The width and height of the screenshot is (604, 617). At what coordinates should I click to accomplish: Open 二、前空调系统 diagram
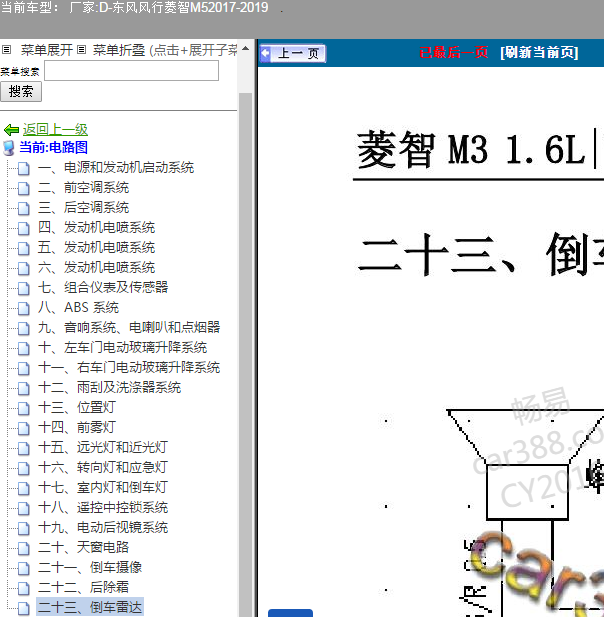tap(83, 188)
